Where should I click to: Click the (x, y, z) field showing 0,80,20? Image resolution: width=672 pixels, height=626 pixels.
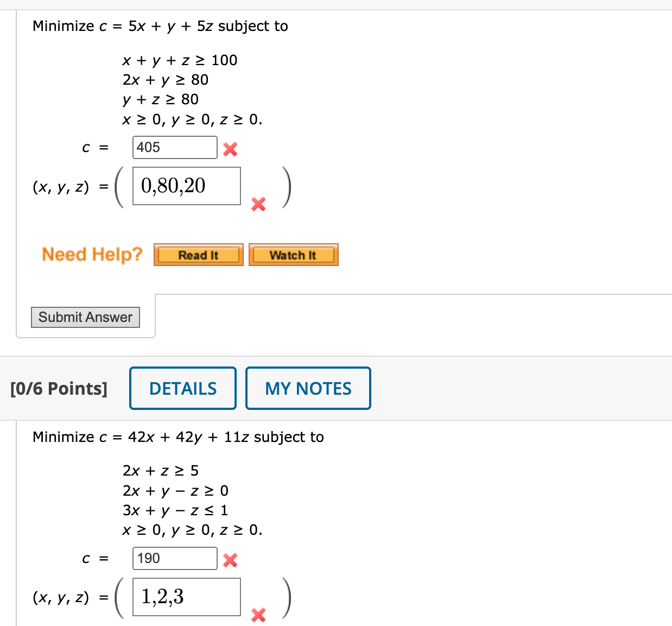[x=186, y=186]
